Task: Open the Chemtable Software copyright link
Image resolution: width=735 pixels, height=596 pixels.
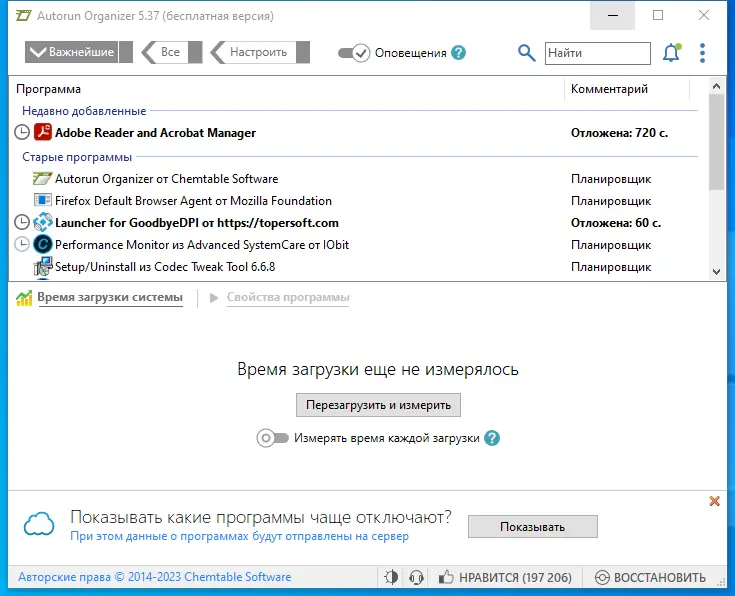Action: tap(154, 577)
